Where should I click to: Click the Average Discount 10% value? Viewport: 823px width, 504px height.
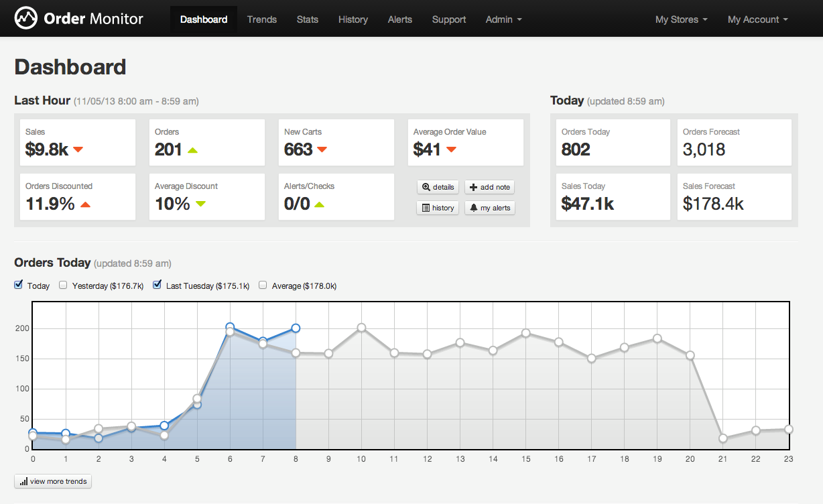[x=172, y=204]
